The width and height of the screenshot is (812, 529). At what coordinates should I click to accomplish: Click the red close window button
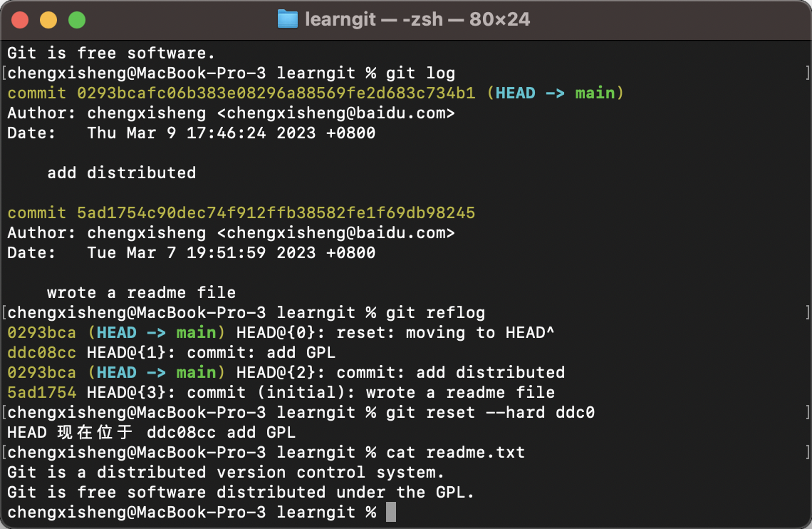coord(20,20)
